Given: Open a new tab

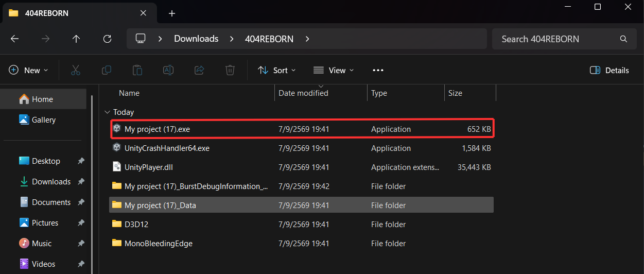Looking at the screenshot, I should [x=172, y=13].
